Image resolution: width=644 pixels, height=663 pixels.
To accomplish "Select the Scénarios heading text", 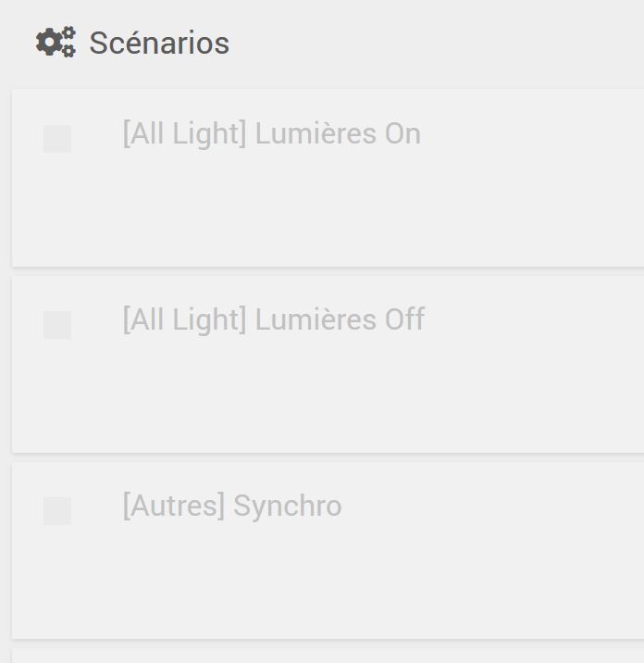I will tap(159, 43).
